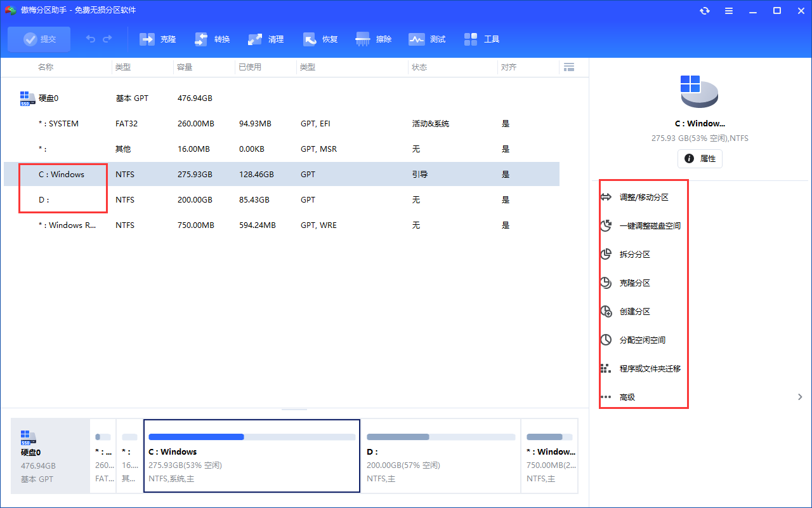Click the large disk icon in right panel

700,92
